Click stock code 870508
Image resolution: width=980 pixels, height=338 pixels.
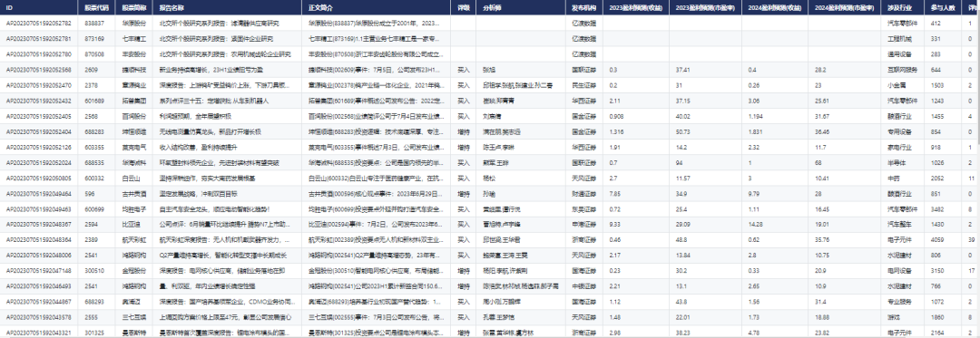(x=93, y=54)
